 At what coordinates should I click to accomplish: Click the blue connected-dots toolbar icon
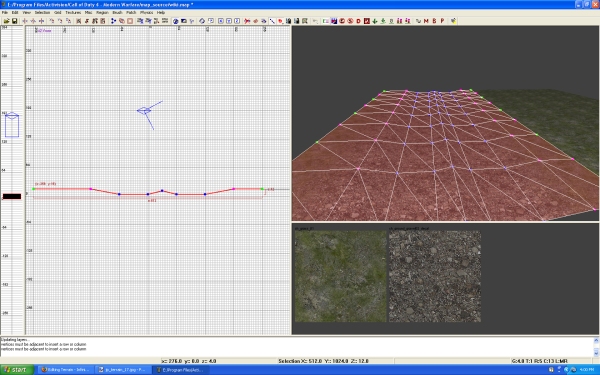(113, 21)
